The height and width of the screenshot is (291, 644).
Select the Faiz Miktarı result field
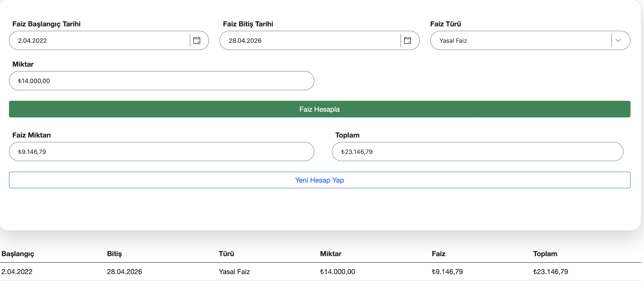tap(161, 151)
